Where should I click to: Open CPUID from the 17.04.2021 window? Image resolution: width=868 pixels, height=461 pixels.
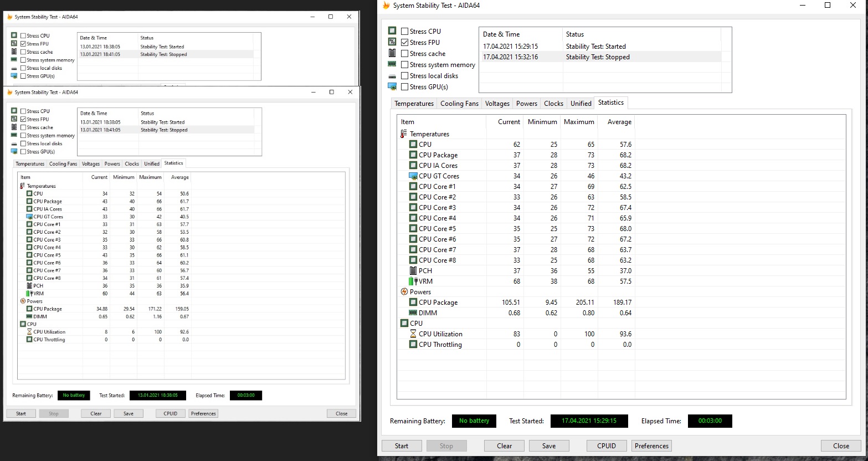pyautogui.click(x=607, y=446)
